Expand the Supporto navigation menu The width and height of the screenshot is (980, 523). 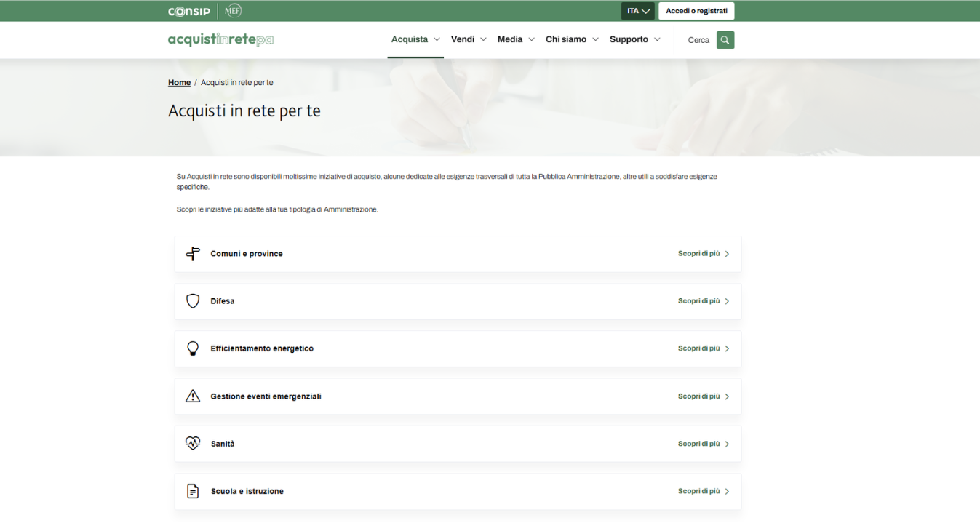click(x=634, y=39)
